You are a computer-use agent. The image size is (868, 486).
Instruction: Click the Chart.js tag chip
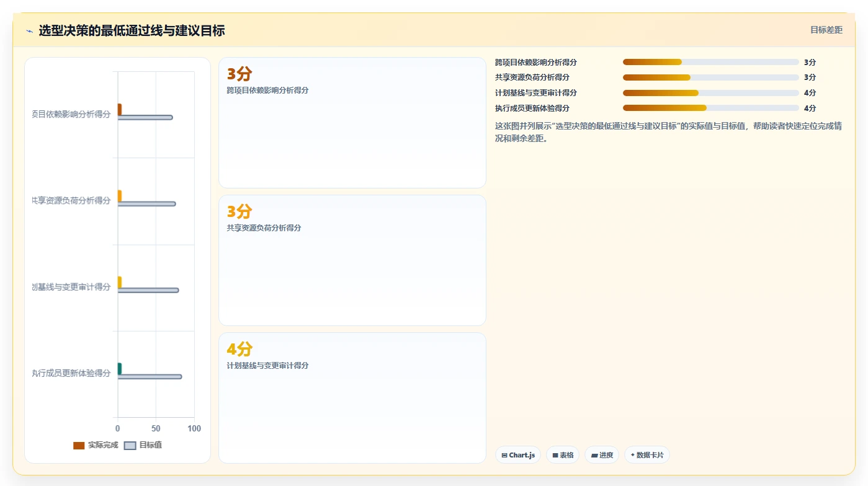coord(518,455)
